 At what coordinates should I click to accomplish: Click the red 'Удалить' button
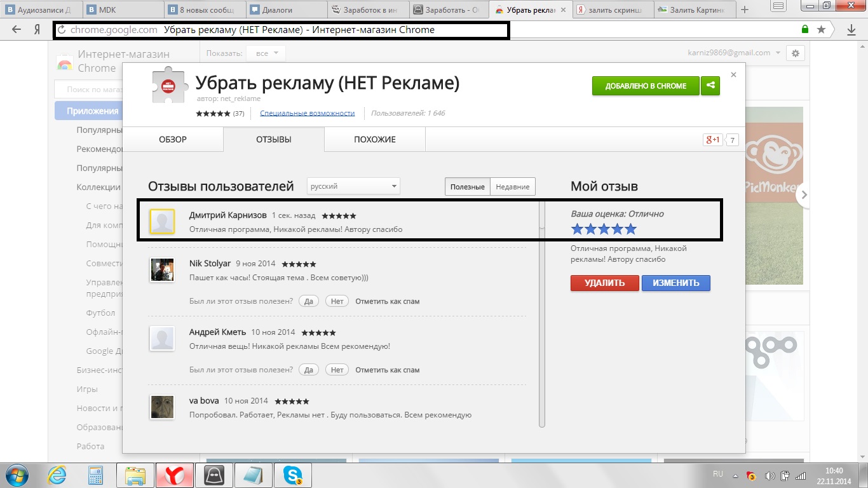604,283
